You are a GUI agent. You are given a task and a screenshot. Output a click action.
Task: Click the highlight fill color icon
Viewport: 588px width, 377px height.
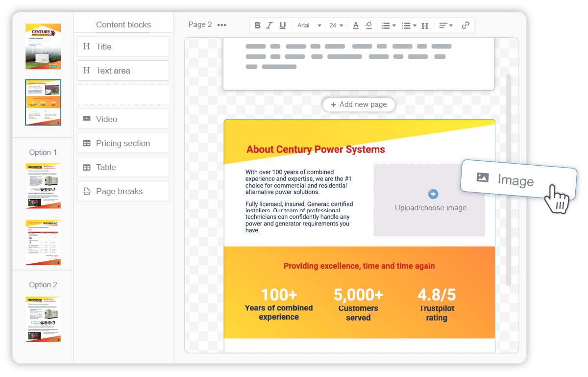[368, 25]
